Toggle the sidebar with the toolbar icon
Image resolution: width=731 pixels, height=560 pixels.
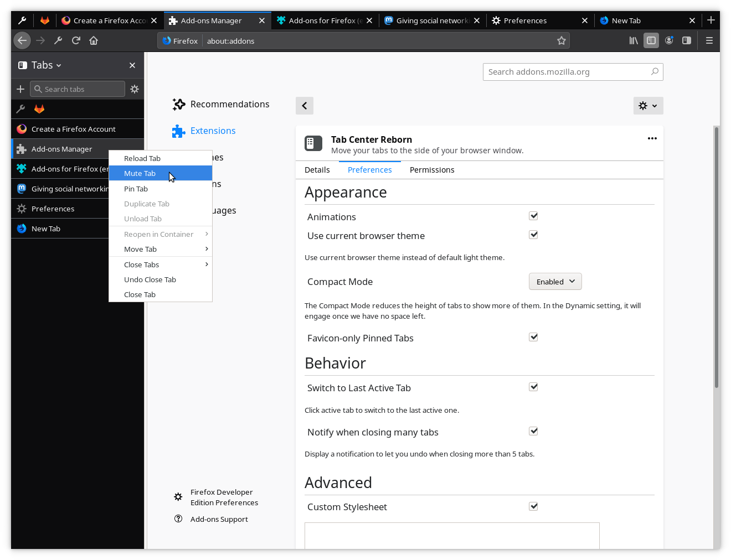[651, 40]
